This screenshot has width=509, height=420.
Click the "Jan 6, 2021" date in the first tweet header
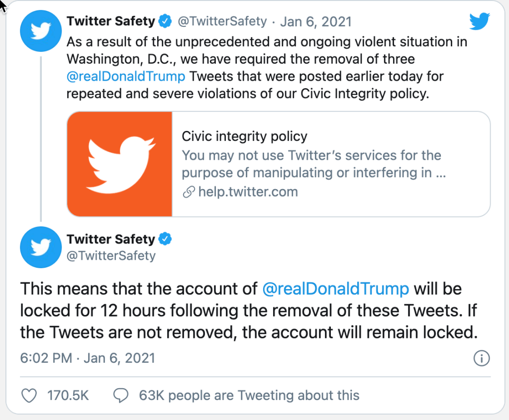[316, 22]
